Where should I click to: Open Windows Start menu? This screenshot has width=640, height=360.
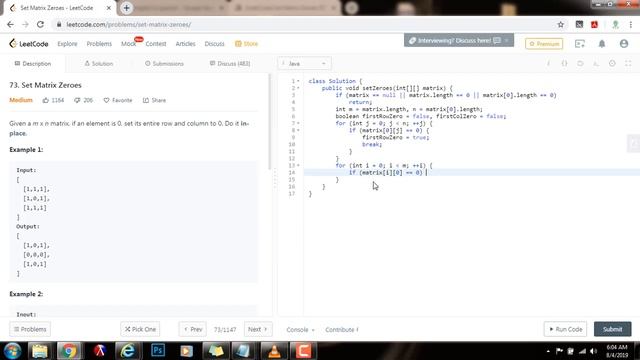click(12, 351)
